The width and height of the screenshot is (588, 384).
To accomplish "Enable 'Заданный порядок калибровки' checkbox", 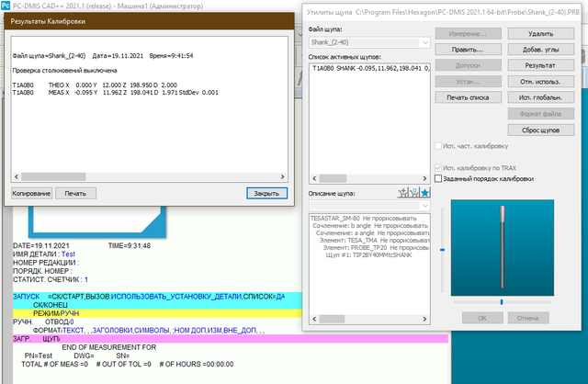I will 438,178.
